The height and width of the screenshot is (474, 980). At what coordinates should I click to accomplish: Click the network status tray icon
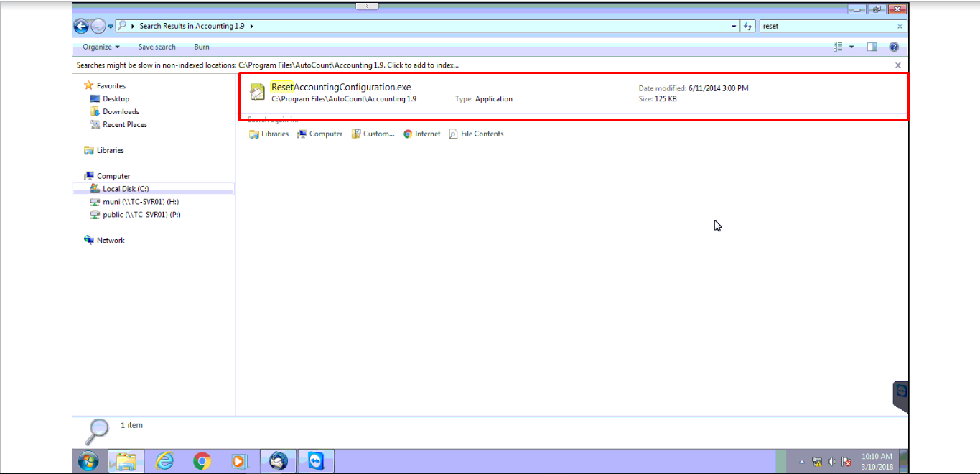click(x=817, y=462)
